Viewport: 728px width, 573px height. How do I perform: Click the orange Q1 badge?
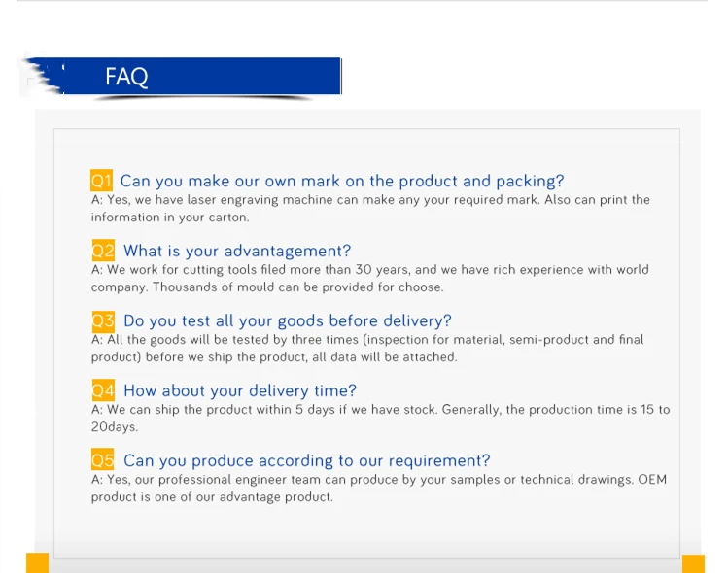[102, 181]
